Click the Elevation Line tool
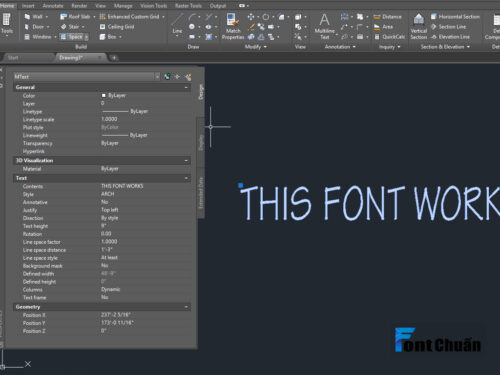This screenshot has height=375, width=500. 450,37
